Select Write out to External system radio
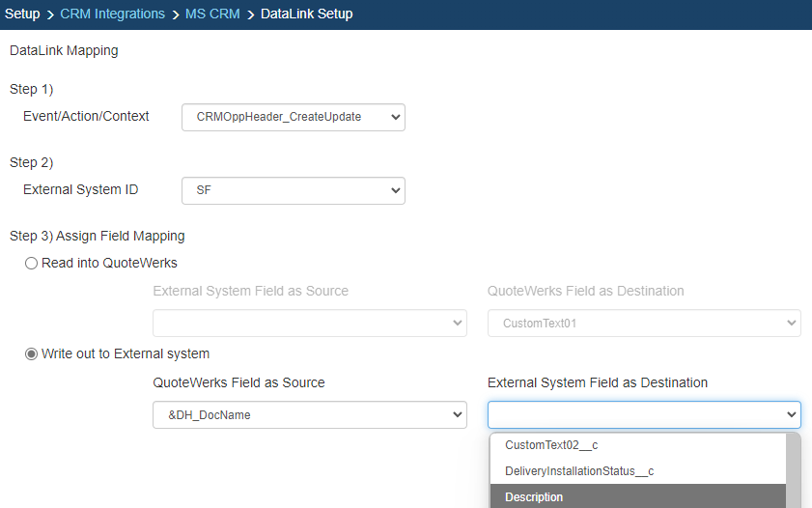Viewport: 812px width, 508px height. [x=31, y=354]
